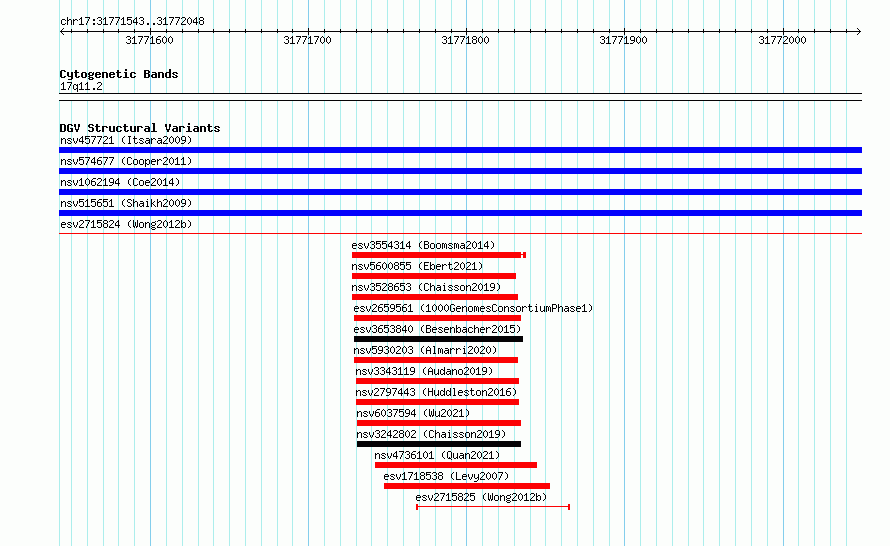890x546 pixels.
Task: Select the red bar under nsv3343119
Action: [x=437, y=381]
